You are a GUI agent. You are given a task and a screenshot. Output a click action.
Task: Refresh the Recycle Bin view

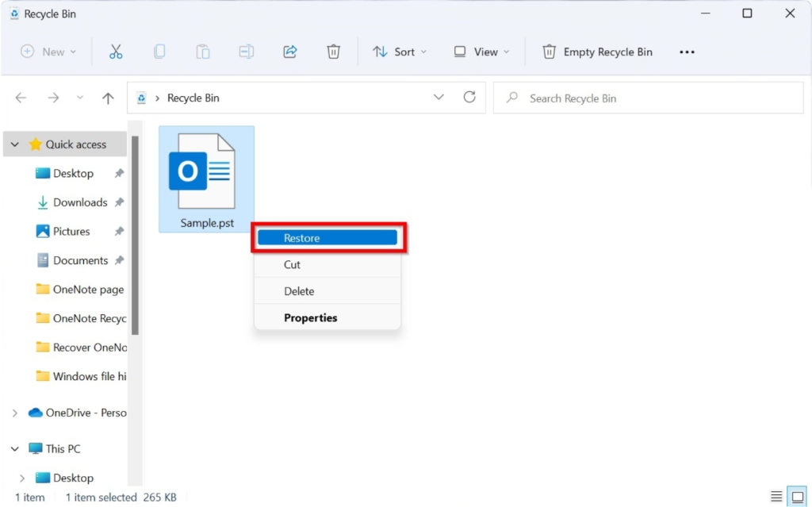(469, 97)
